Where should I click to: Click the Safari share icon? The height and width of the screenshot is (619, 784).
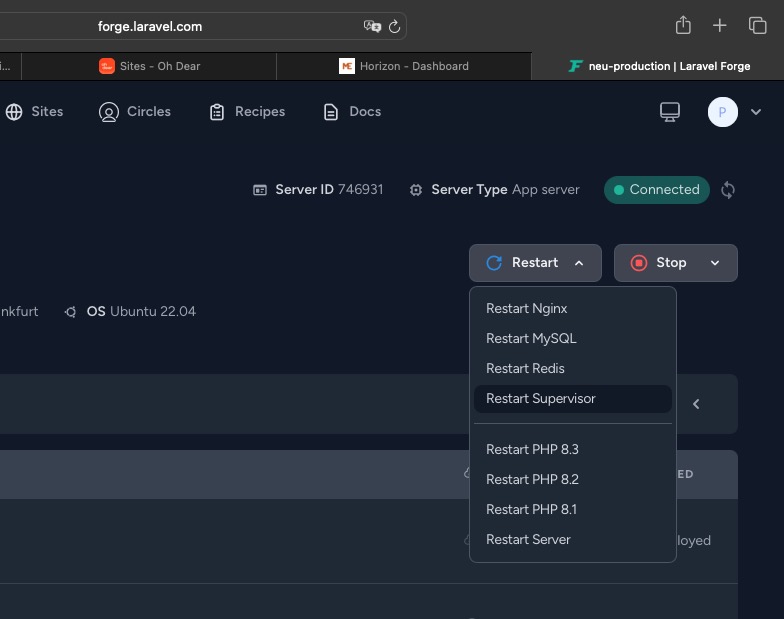tap(683, 26)
